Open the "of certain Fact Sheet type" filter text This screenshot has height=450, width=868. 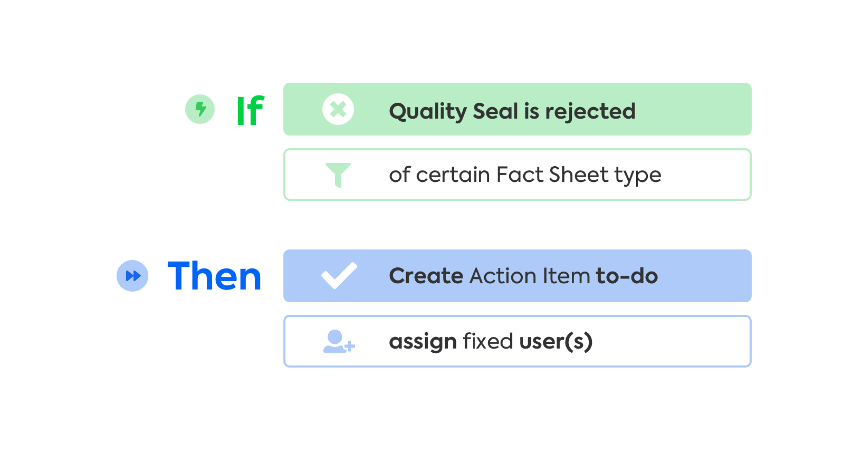click(525, 175)
